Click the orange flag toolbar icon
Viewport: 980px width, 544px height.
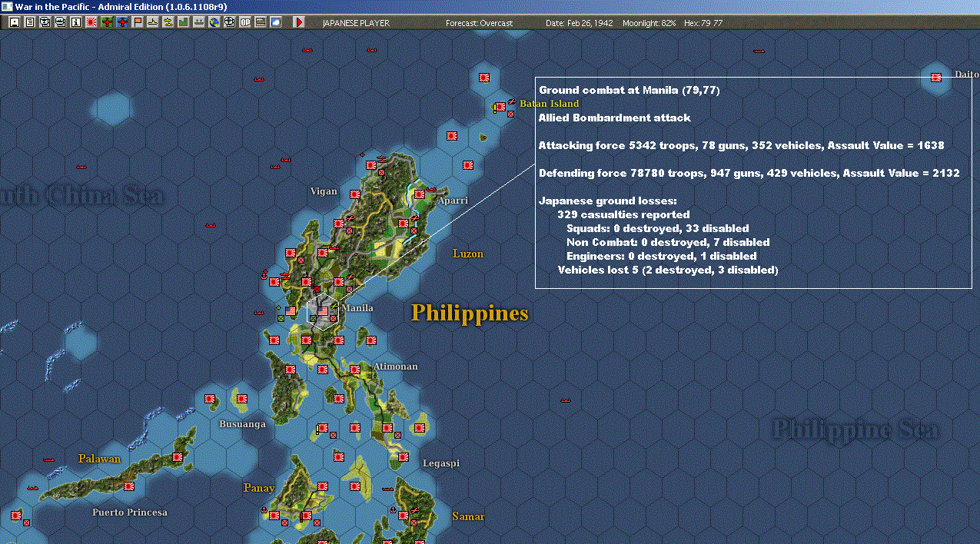tap(138, 22)
